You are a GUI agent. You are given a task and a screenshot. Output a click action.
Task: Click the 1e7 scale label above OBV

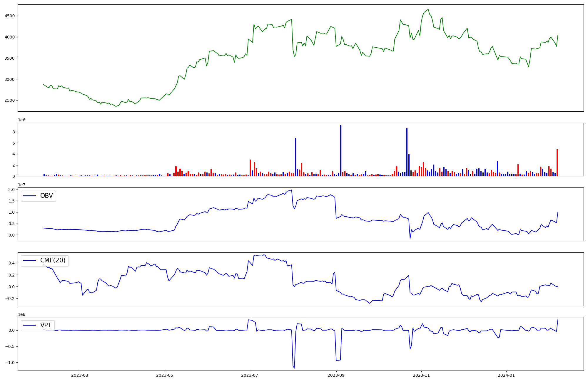(21, 185)
